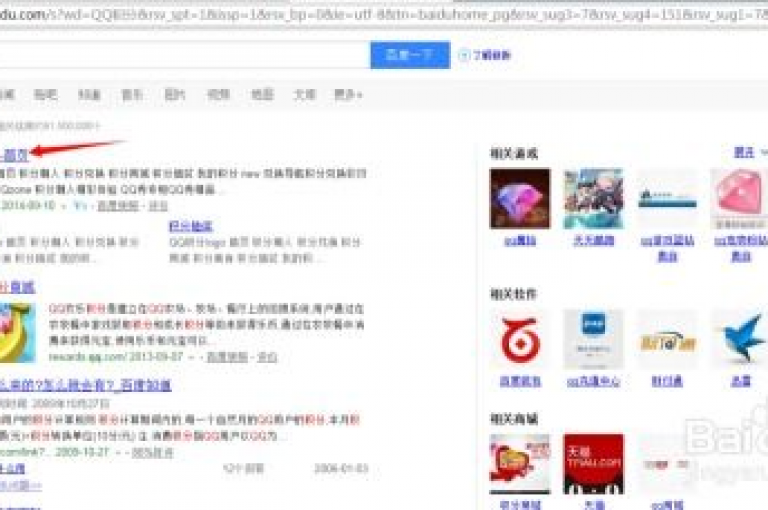
Task: Click the first related mall thumbnail with red banner
Action: point(520,464)
